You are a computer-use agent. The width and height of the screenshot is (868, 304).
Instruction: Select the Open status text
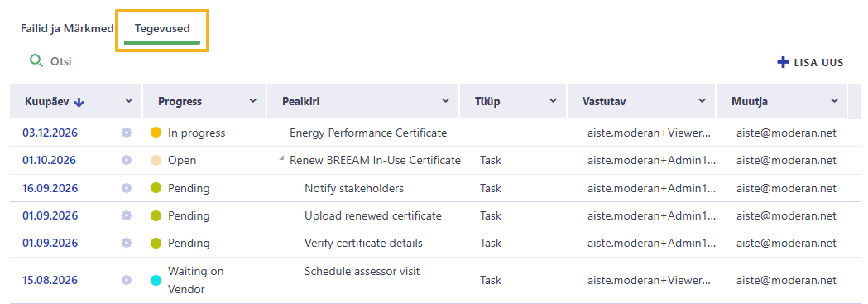pos(182,161)
